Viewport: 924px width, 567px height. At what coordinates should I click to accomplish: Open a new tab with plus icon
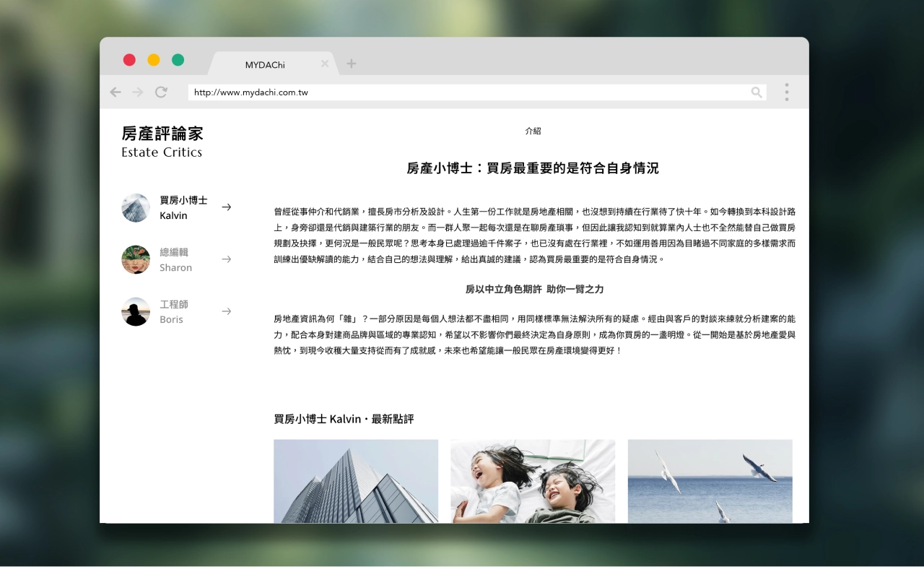point(352,64)
